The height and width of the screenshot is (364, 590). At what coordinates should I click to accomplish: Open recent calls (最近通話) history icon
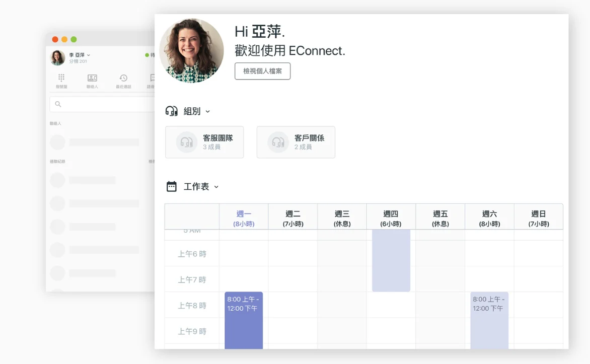coord(123,79)
